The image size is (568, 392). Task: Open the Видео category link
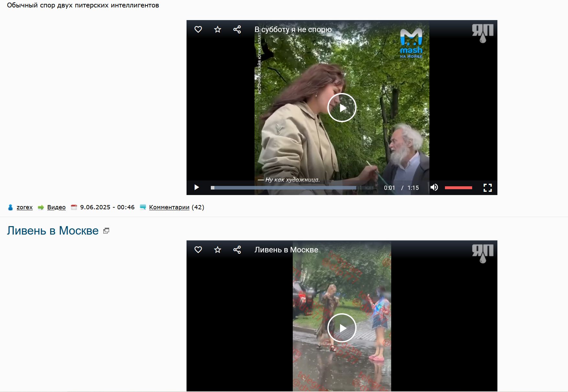pyautogui.click(x=56, y=207)
